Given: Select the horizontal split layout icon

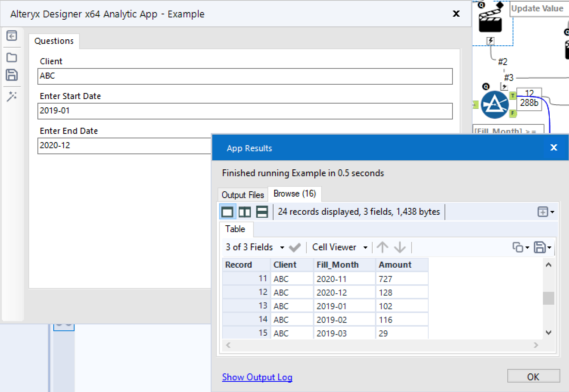Looking at the screenshot, I should pos(262,212).
